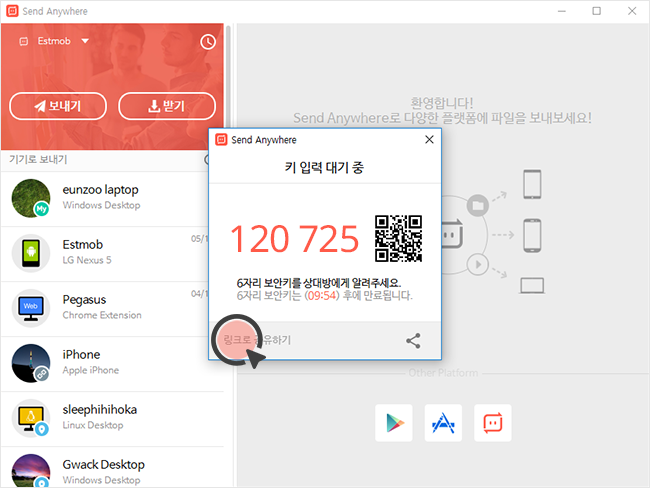This screenshot has height=488, width=650.
Task: Click 링크로 공유하기 share link
Action: click(257, 340)
